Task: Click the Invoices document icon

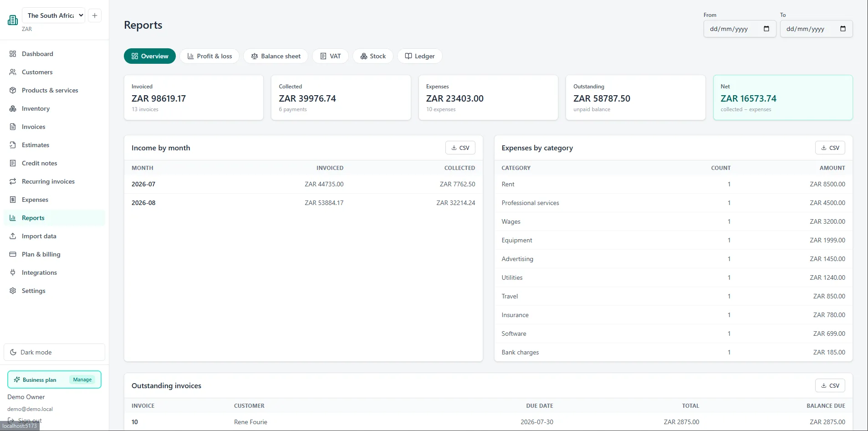Action: 13,127
